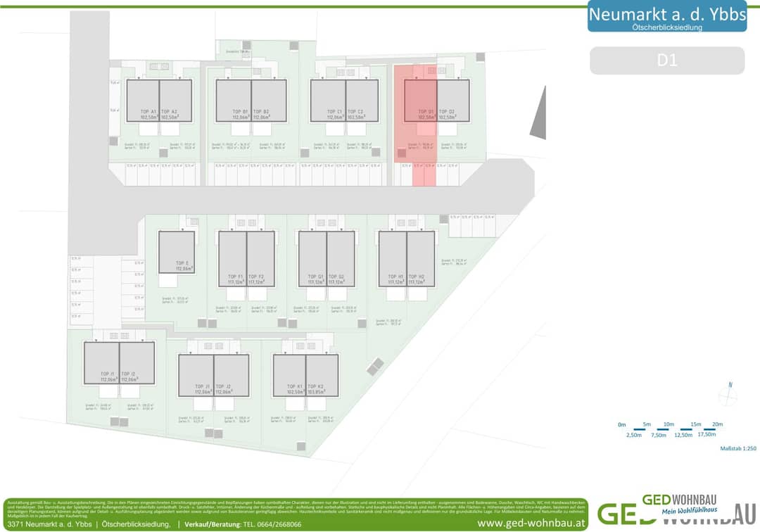Viewport: 760px width, 532px height.
Task: Select house unit TOP A1
Action: point(143,101)
